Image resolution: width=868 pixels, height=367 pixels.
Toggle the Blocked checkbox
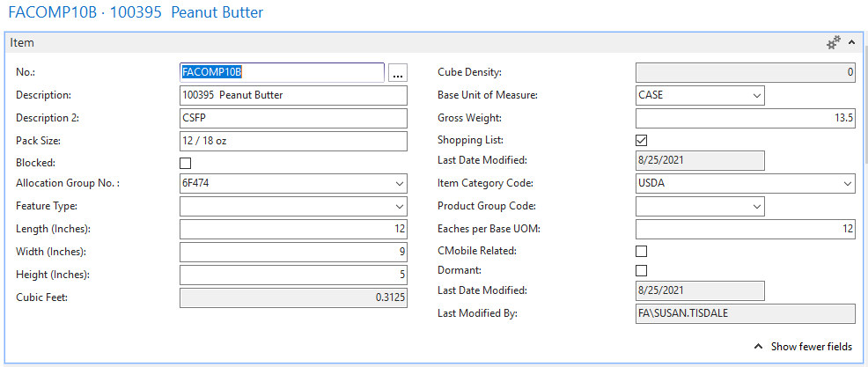coord(186,163)
